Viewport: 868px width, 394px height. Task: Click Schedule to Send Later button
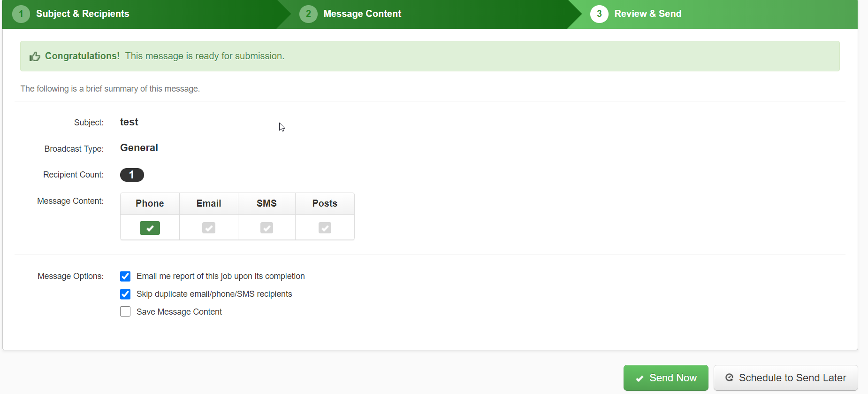[x=786, y=378]
